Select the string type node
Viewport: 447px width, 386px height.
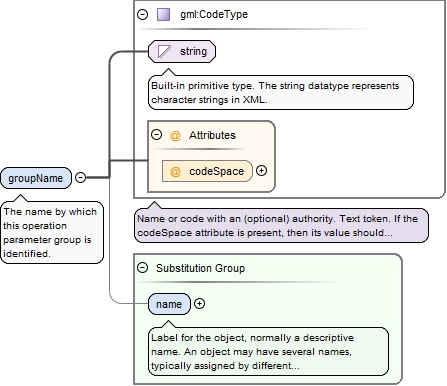(x=182, y=51)
